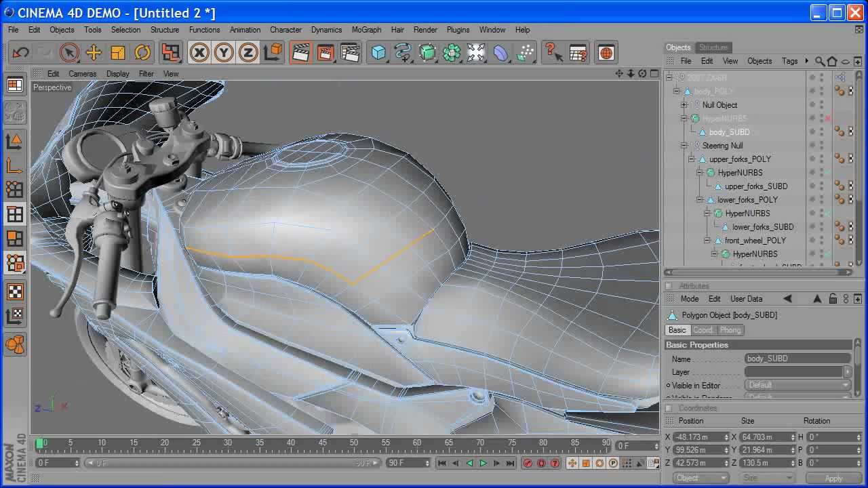868x488 pixels.
Task: Open the Visible in Editor dropdown
Action: tap(798, 385)
